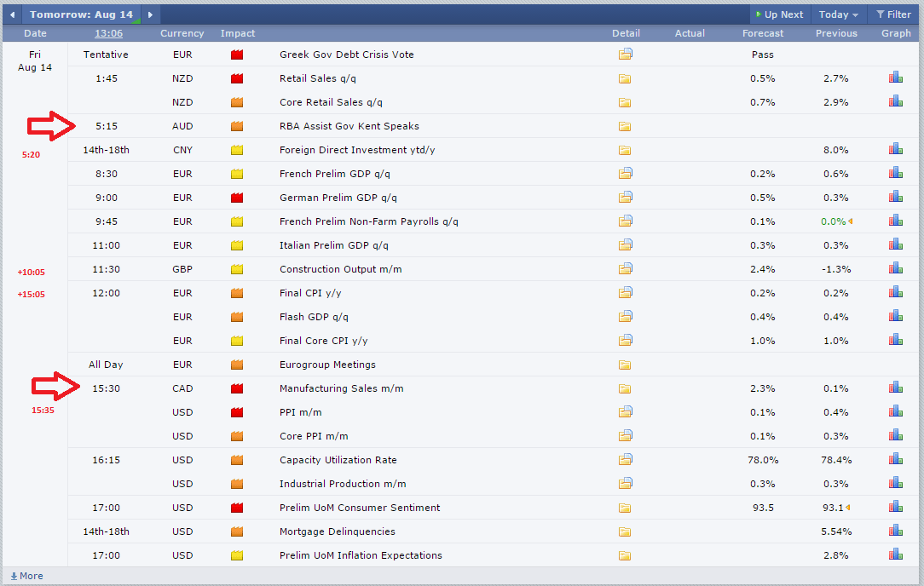Image resolution: width=924 pixels, height=586 pixels.
Task: Click the CAD currency cell
Action: point(182,388)
